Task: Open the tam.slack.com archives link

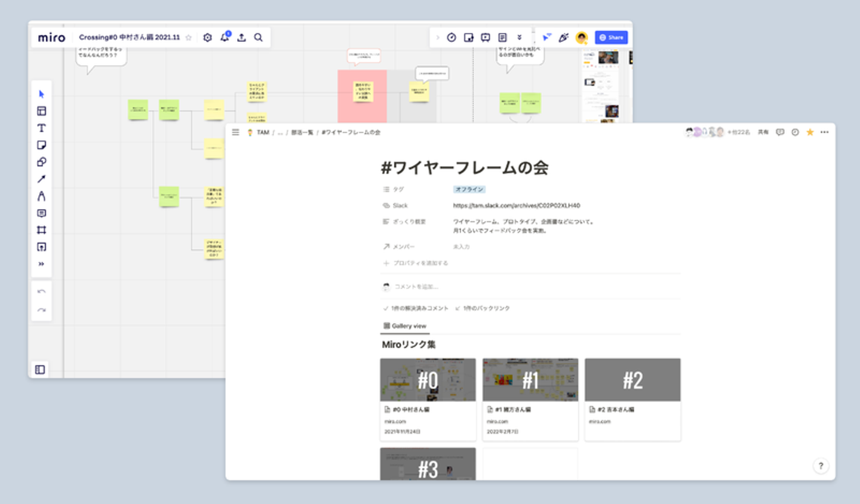Action: coord(516,205)
